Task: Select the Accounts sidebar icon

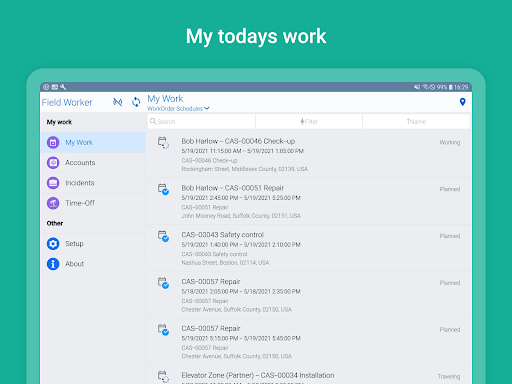Action: pyautogui.click(x=53, y=163)
